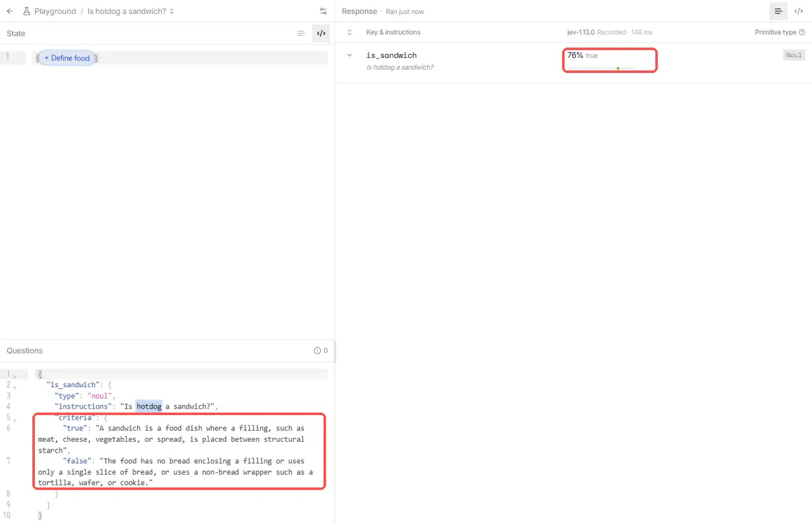
Task: Switch State panel to text view
Action: (x=301, y=34)
